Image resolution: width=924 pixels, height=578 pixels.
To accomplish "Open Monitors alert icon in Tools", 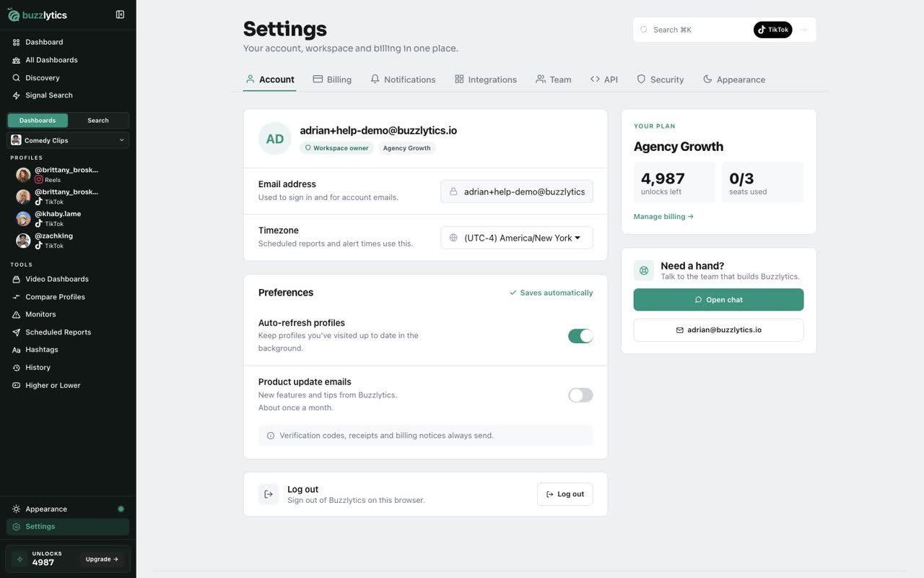I will [x=16, y=314].
